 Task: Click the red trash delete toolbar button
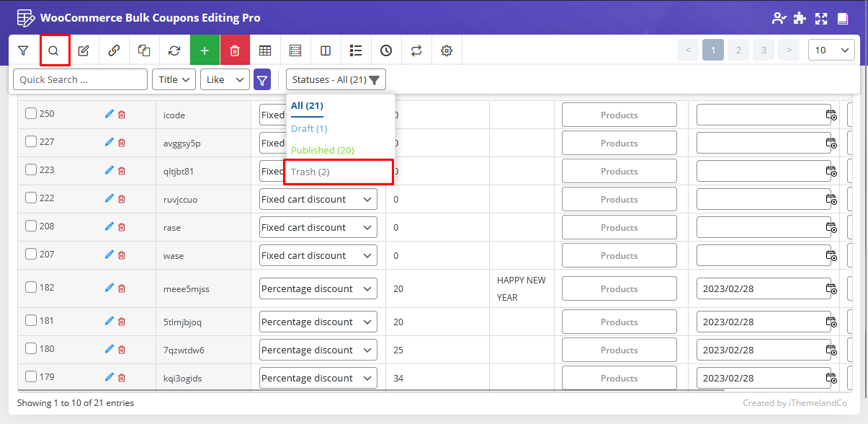pyautogui.click(x=235, y=50)
